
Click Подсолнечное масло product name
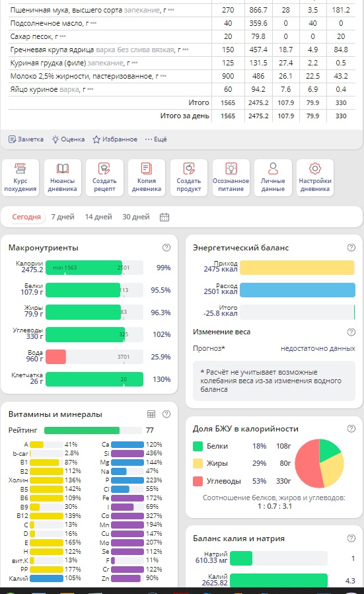click(47, 24)
